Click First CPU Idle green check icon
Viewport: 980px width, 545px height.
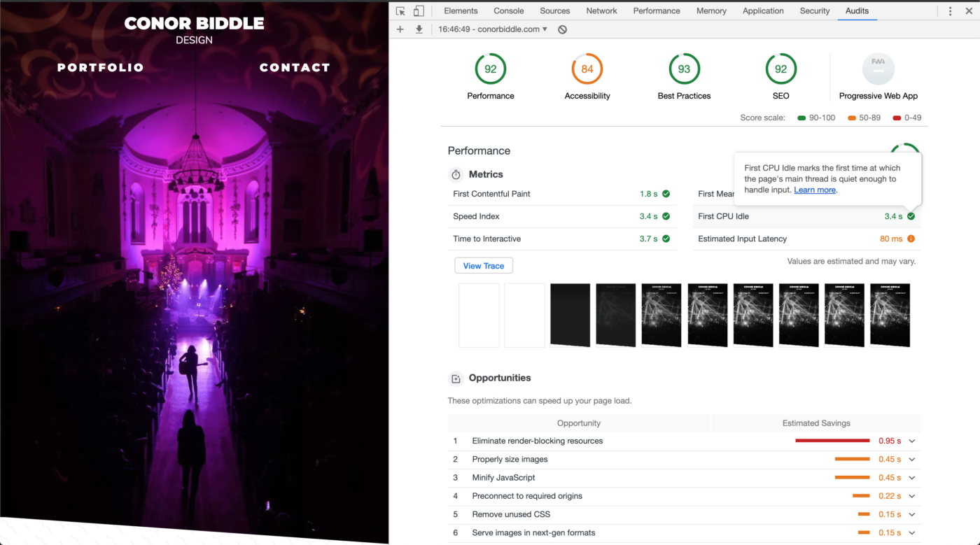pos(911,216)
